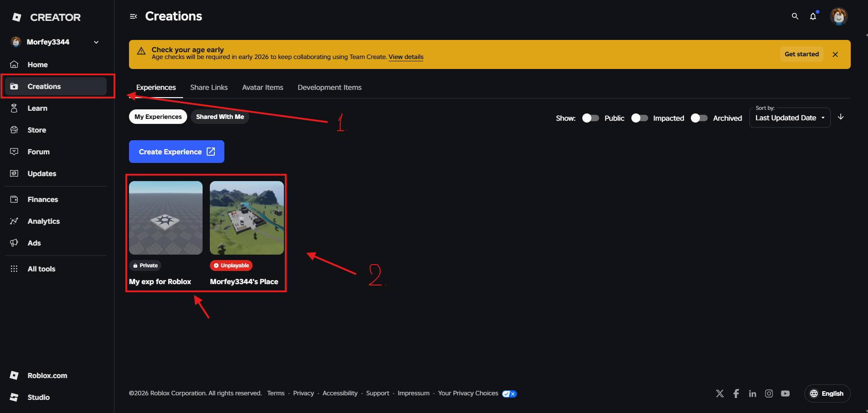
Task: Open the Terms footer link
Action: tap(276, 393)
